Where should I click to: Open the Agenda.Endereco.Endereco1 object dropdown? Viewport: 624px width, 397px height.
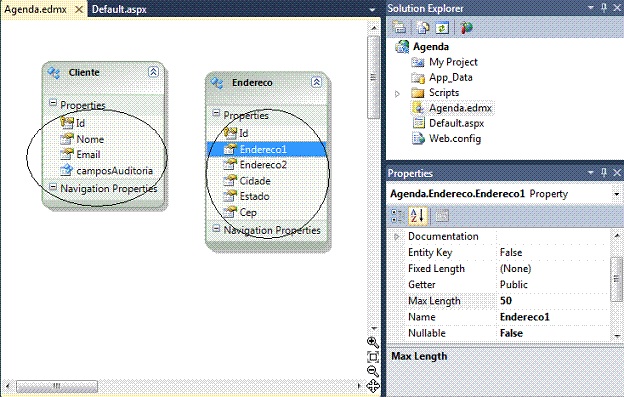tap(616, 194)
